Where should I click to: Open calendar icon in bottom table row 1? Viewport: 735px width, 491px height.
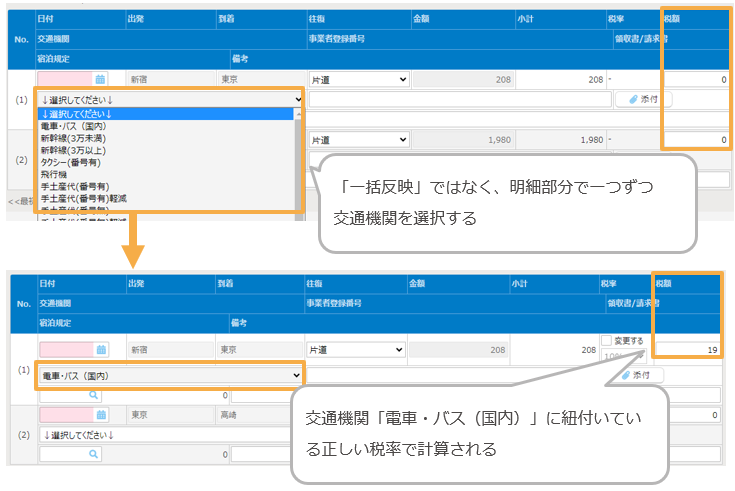(100, 350)
